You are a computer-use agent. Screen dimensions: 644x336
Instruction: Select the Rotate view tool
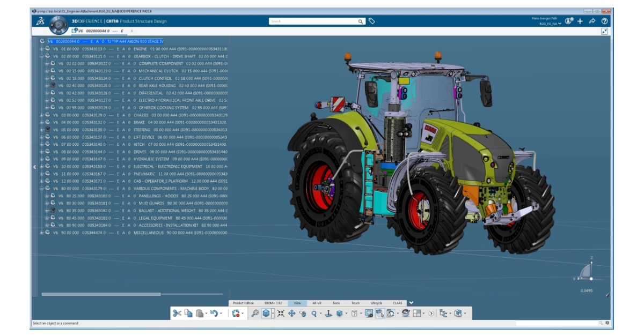pos(302,313)
